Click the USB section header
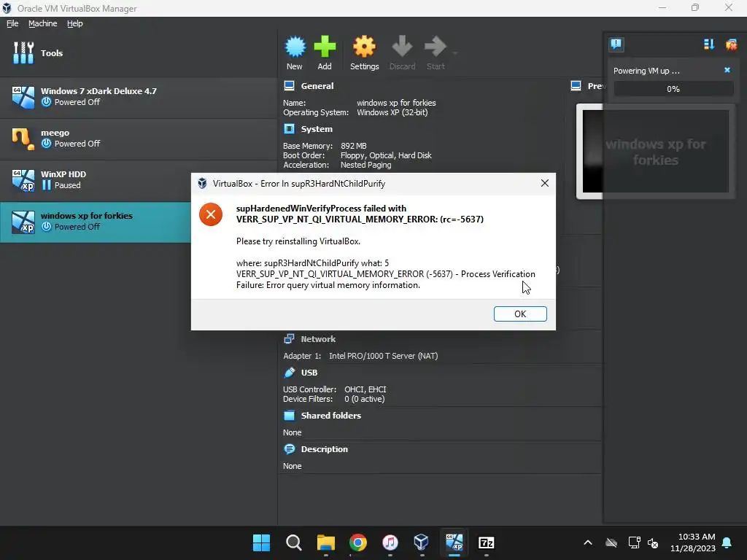The height and width of the screenshot is (560, 747). pyautogui.click(x=309, y=373)
